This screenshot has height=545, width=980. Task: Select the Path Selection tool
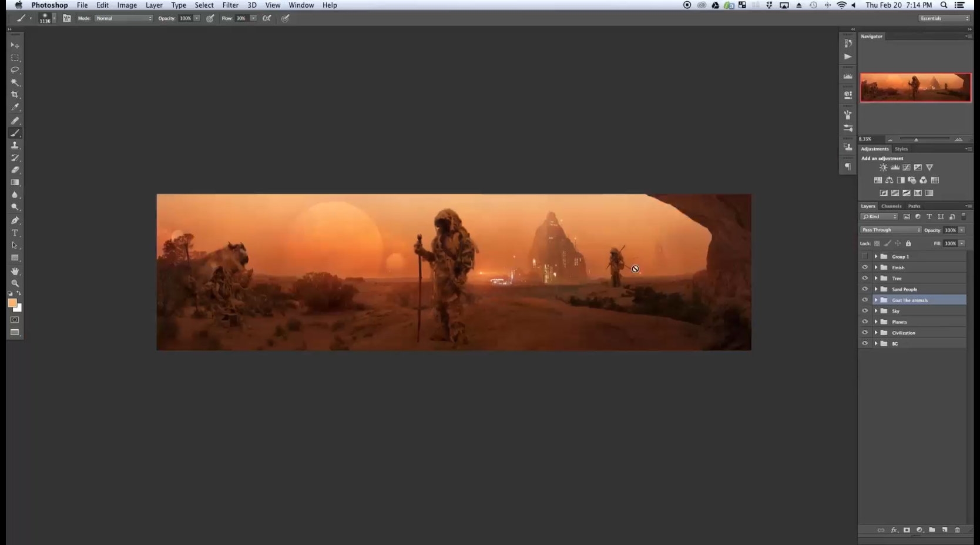pos(15,245)
